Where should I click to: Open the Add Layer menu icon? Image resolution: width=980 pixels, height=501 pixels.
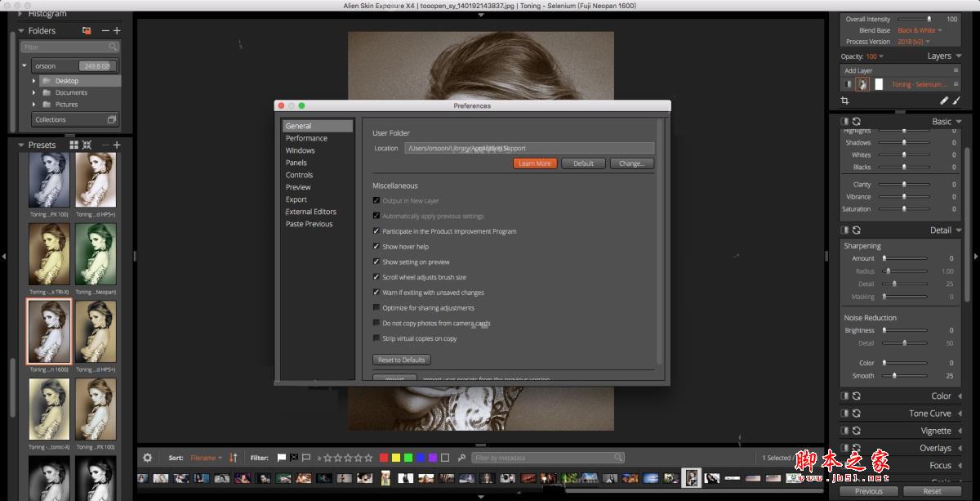[x=955, y=71]
